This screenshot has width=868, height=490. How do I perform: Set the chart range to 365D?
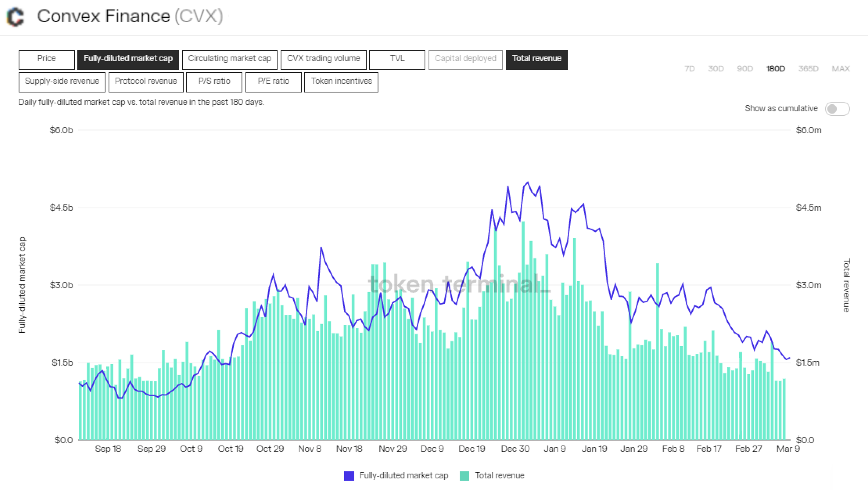[x=808, y=69]
